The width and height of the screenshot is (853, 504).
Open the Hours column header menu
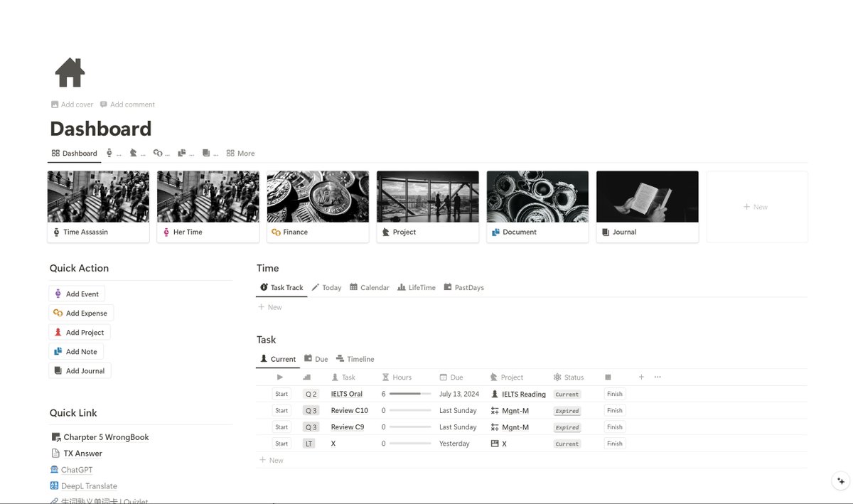(397, 377)
